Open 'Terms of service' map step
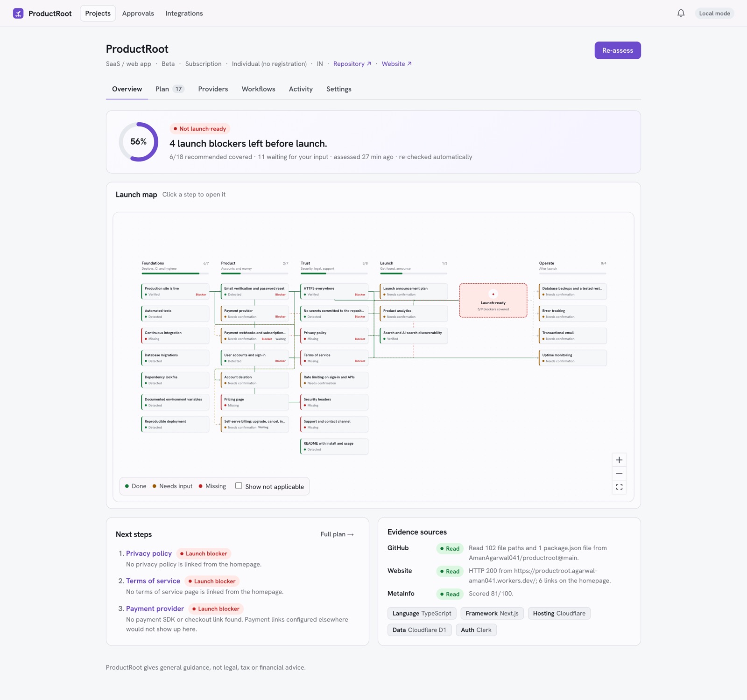The width and height of the screenshot is (747, 700). tap(334, 358)
